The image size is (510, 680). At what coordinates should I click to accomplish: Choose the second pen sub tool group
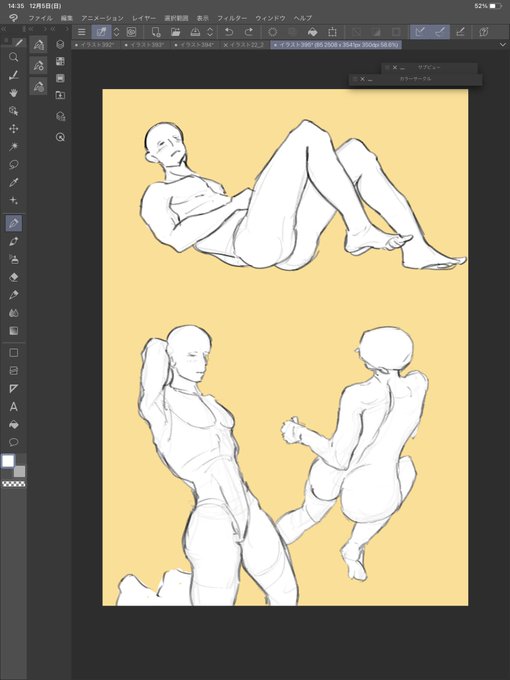tap(38, 65)
